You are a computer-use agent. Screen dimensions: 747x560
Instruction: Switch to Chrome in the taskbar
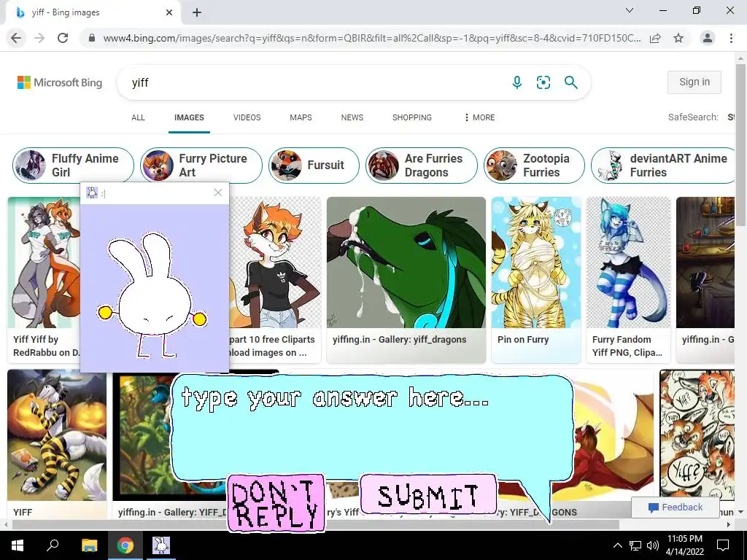(x=125, y=545)
